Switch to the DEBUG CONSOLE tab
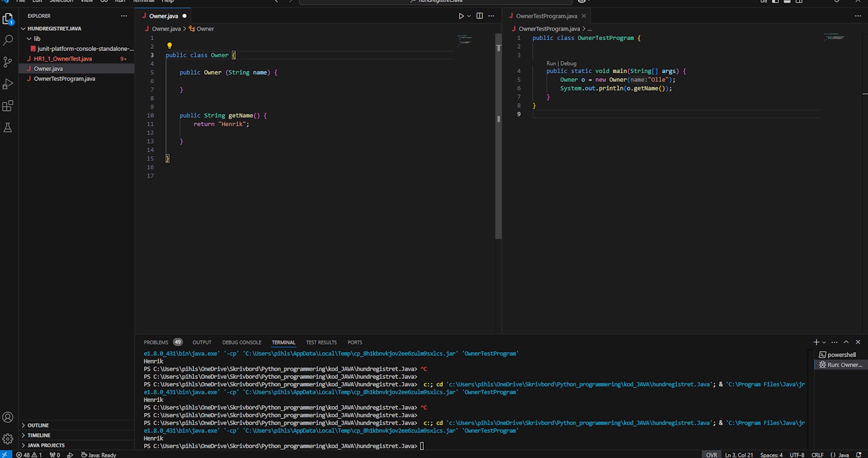868x458 pixels. 241,343
